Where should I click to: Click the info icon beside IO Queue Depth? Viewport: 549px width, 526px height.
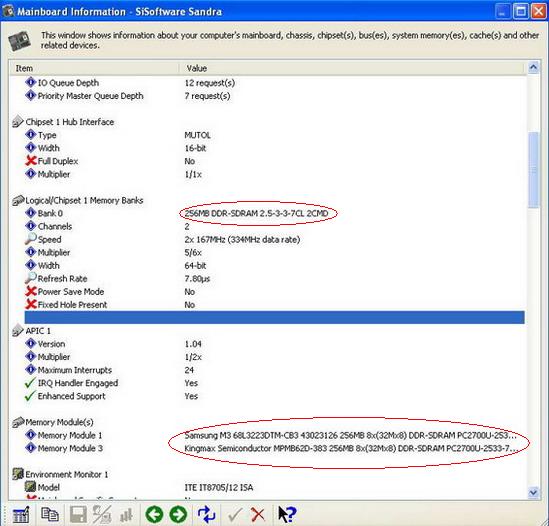coord(31,82)
